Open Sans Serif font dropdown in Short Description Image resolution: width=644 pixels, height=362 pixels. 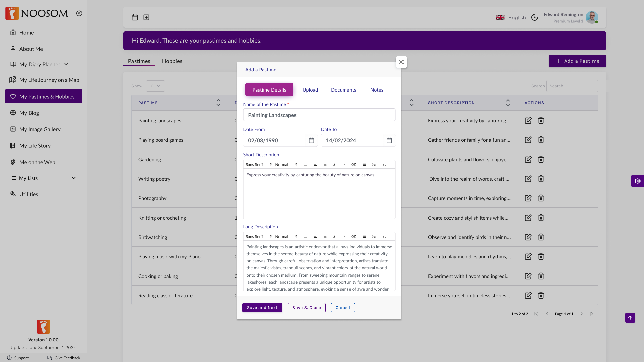pyautogui.click(x=258, y=164)
